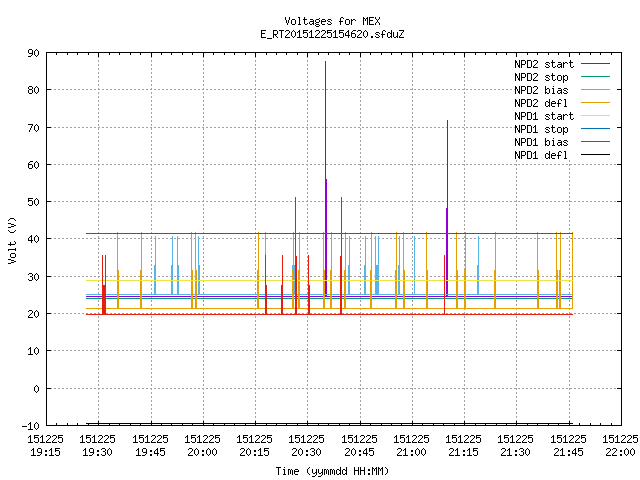Click the red NPD1 bias legend line
Viewport: 640px width, 480px height.
pos(595,142)
